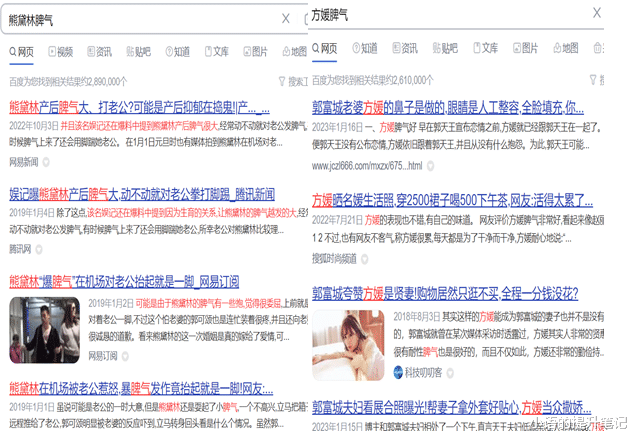Image resolution: width=635 pixels, height=439 pixels.
Task: Open the 贴吧 tab in right search
Action: (445, 48)
